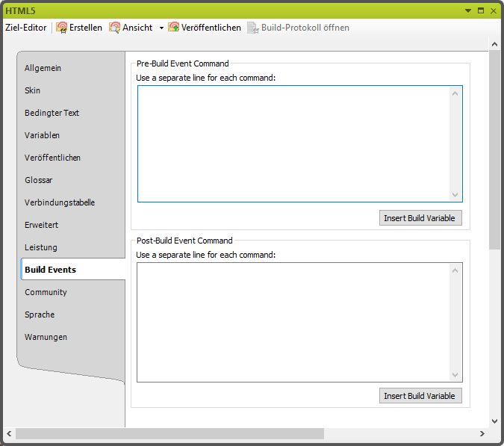The image size is (504, 446).
Task: Go to the Variablen tab
Action: tap(43, 135)
